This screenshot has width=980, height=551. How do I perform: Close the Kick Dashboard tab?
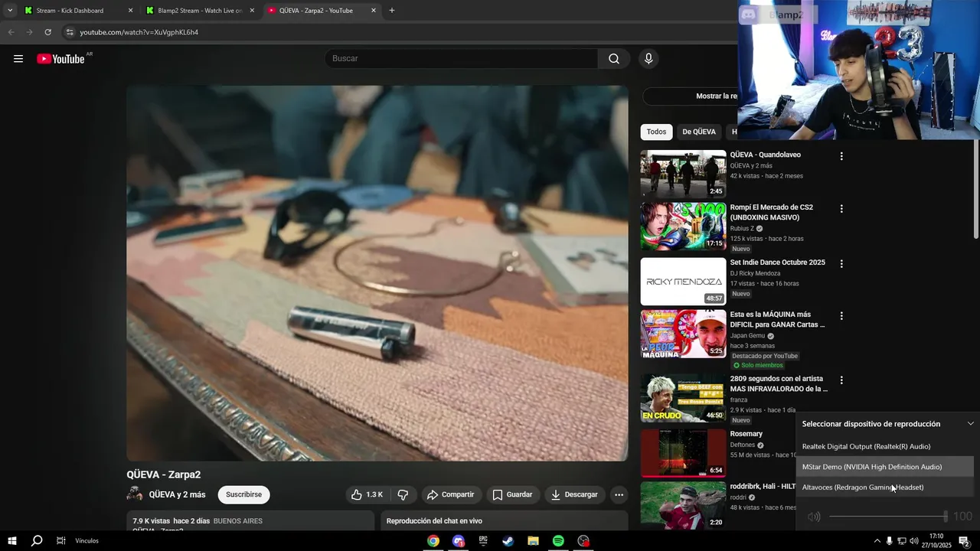point(130,11)
